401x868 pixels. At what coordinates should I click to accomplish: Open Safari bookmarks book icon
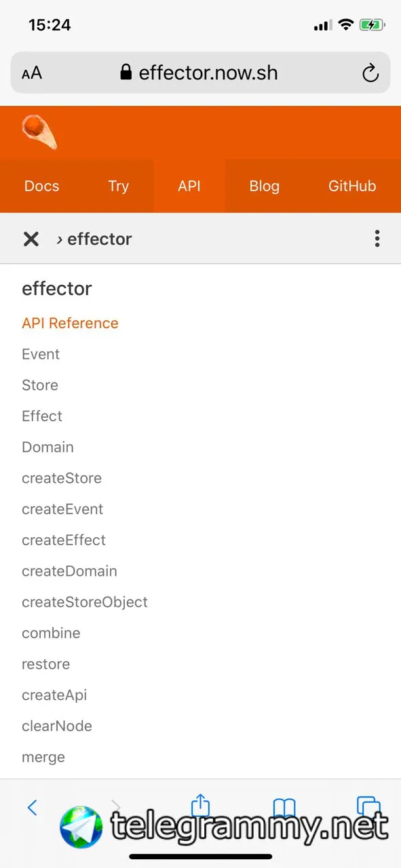click(x=284, y=806)
